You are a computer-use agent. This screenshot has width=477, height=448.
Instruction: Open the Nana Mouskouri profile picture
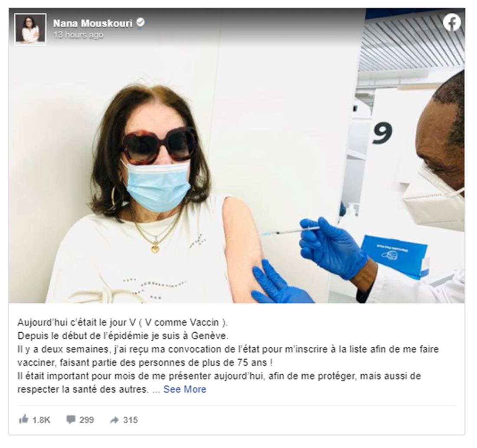tap(30, 29)
